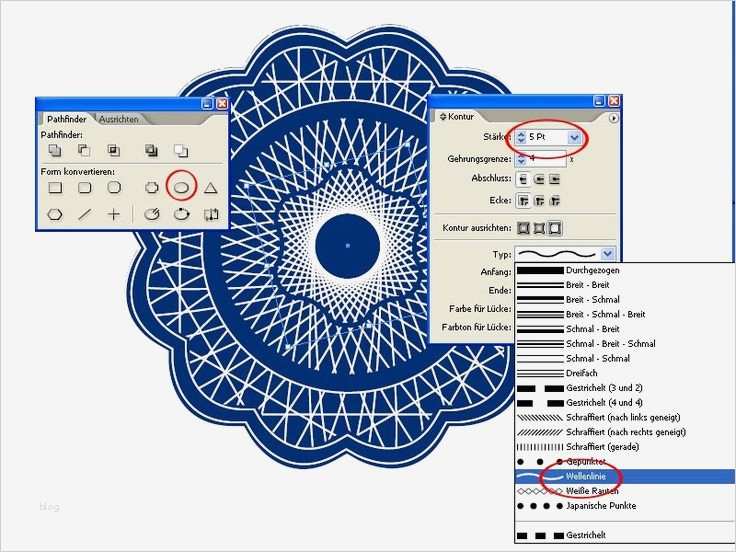Align stroke to outside under Kontur ausrichten

(555, 228)
